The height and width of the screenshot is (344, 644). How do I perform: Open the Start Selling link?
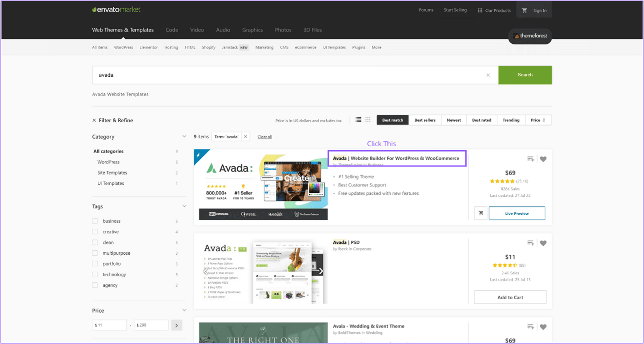click(455, 10)
